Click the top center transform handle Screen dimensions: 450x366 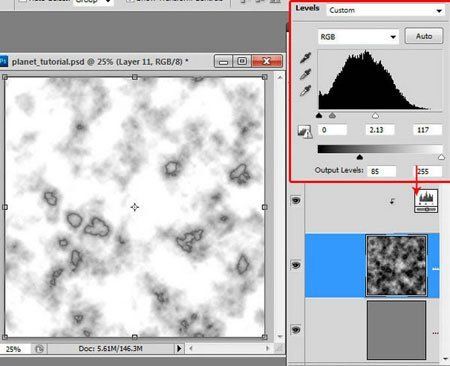pyautogui.click(x=135, y=77)
